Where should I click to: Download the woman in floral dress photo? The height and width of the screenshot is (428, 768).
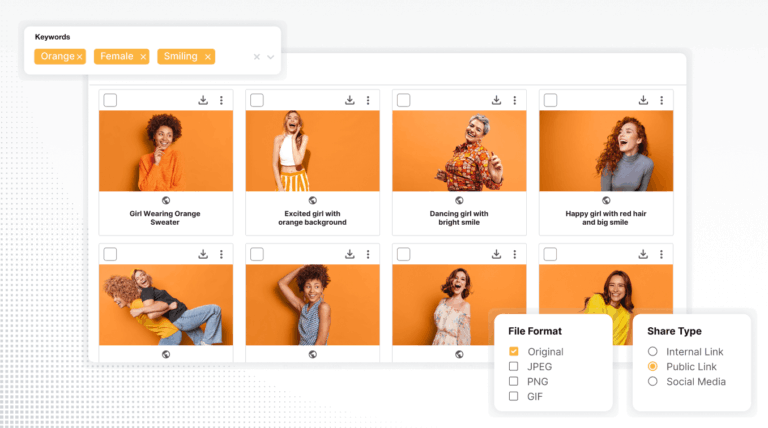click(x=496, y=254)
